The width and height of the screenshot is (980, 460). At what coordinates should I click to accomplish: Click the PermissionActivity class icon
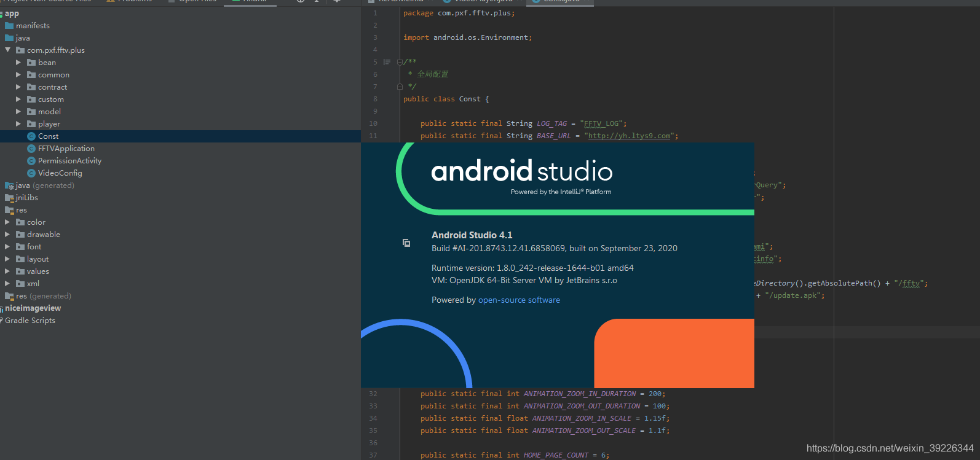click(31, 161)
